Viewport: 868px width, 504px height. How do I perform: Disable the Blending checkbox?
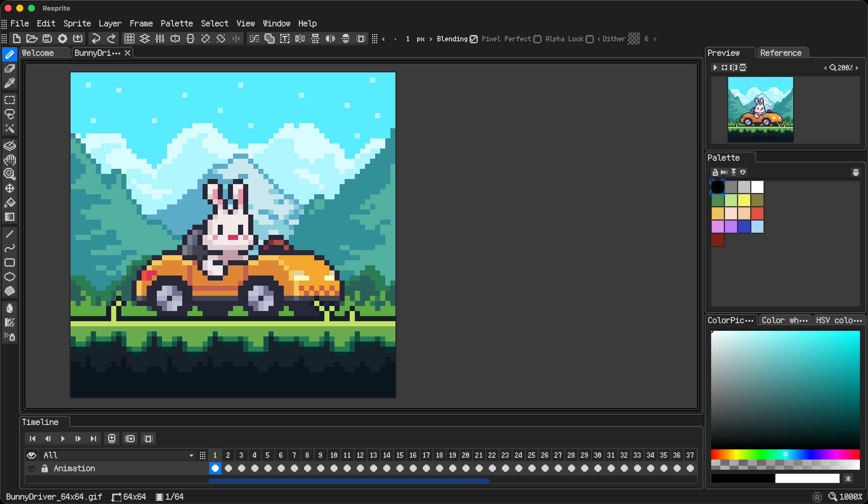tap(474, 39)
